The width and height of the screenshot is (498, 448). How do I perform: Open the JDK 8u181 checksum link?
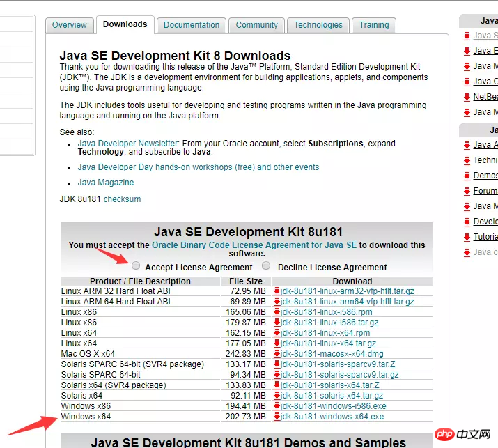pos(122,199)
